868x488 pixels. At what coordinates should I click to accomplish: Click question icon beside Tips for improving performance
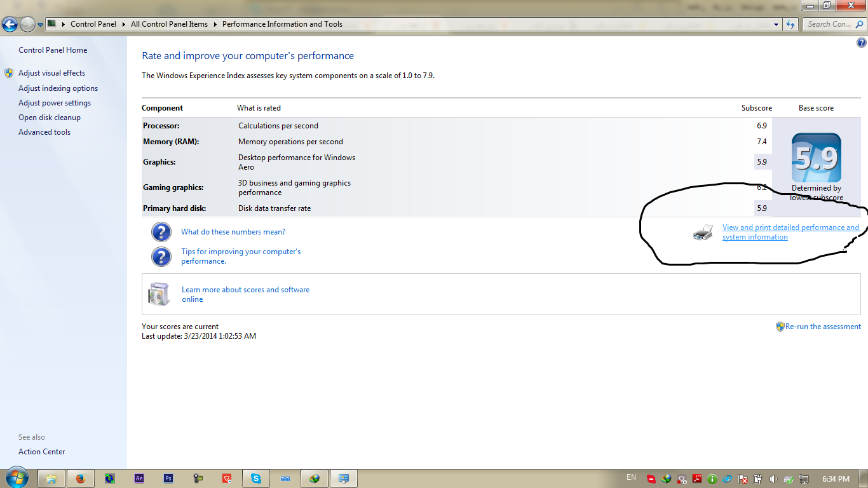coord(161,256)
